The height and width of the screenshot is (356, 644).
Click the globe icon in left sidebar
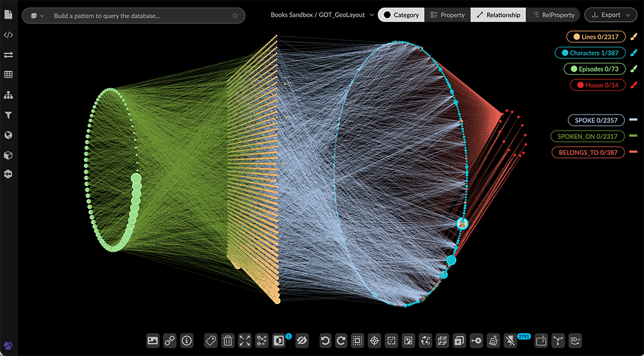(x=8, y=135)
